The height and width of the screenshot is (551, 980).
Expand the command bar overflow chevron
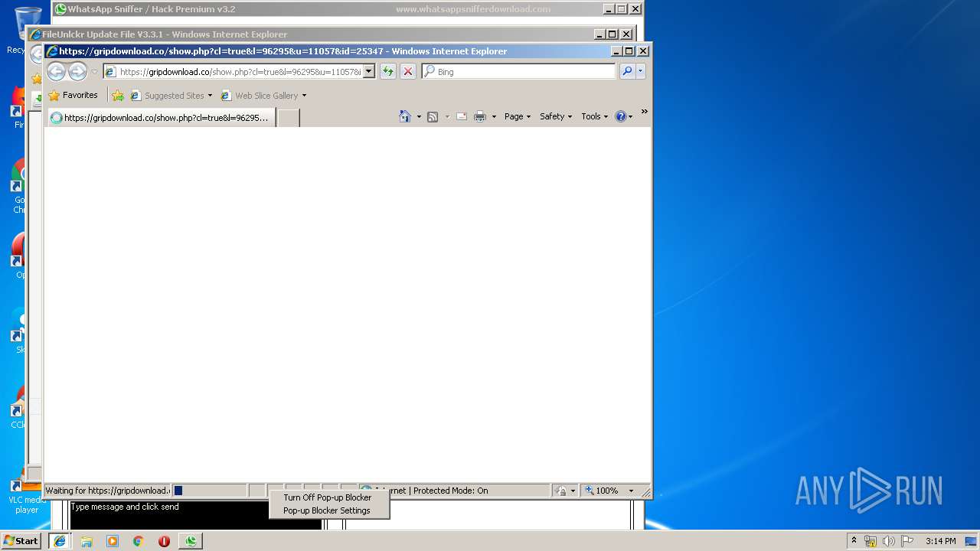644,112
